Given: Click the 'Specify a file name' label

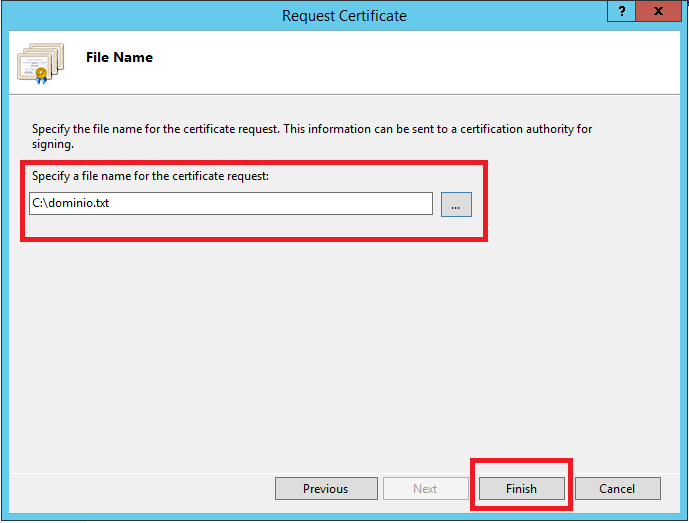Looking at the screenshot, I should pos(151,176).
